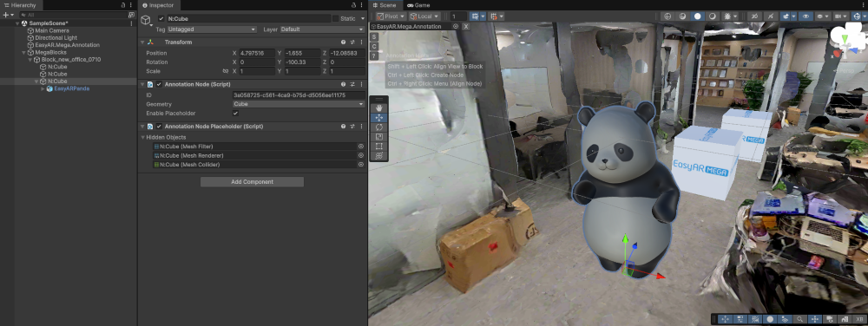868x326 pixels.
Task: Toggle the N:Cube active checkbox
Action: point(161,19)
